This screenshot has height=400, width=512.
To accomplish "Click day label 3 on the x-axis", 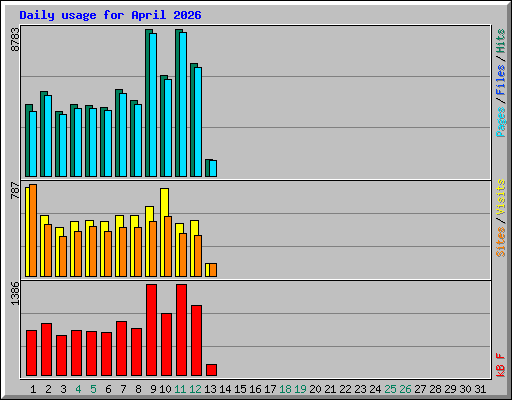I will pos(63,389).
